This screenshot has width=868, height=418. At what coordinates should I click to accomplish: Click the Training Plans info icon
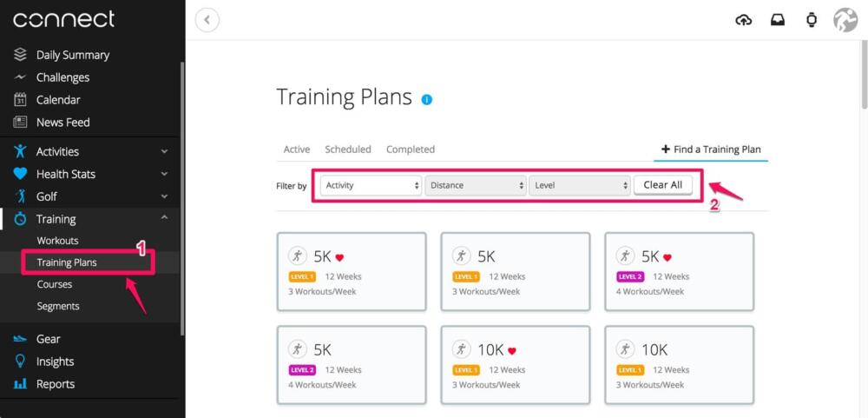pos(427,99)
